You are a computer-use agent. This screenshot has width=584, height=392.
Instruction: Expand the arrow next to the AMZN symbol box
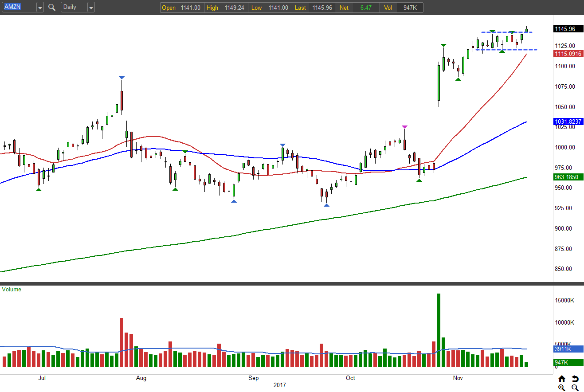(40, 8)
